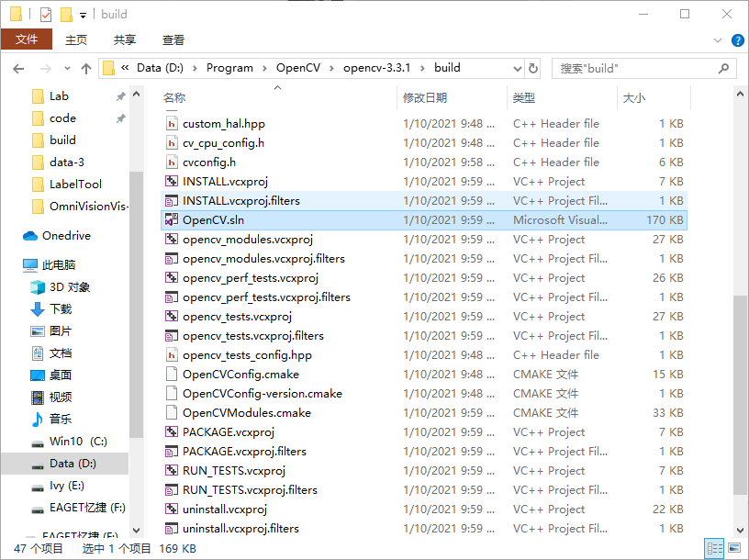The width and height of the screenshot is (749, 560).
Task: Expand the chevron after opencv-3.3.1 breadcrumb
Action: (422, 68)
